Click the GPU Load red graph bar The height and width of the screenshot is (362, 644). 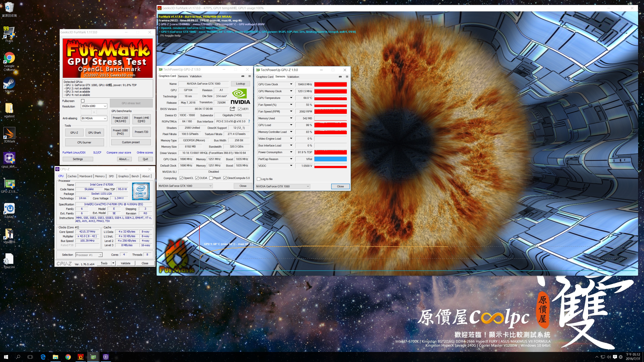click(331, 125)
